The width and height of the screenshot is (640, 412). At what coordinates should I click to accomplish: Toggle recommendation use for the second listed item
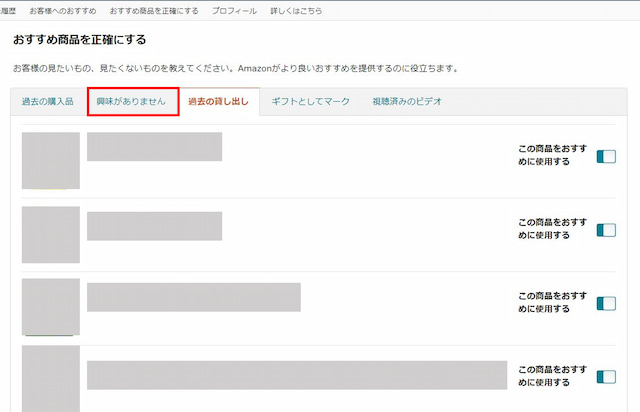606,230
